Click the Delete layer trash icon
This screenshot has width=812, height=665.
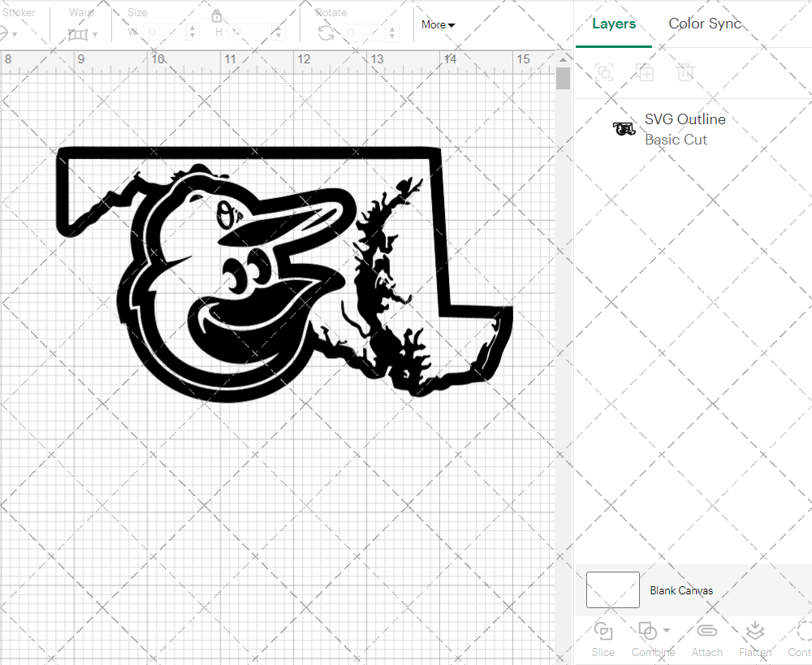pyautogui.click(x=686, y=72)
